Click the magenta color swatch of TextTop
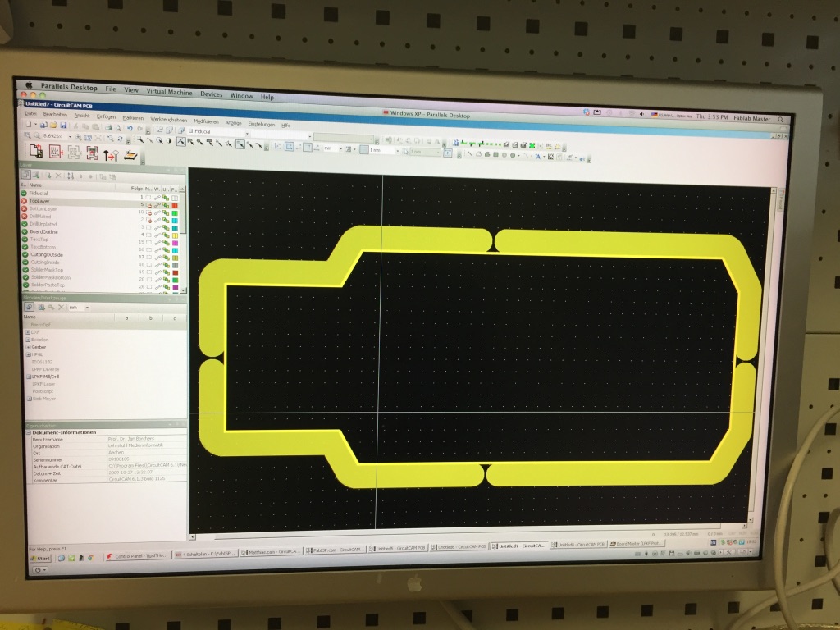Image resolution: width=840 pixels, height=630 pixels. (x=175, y=243)
